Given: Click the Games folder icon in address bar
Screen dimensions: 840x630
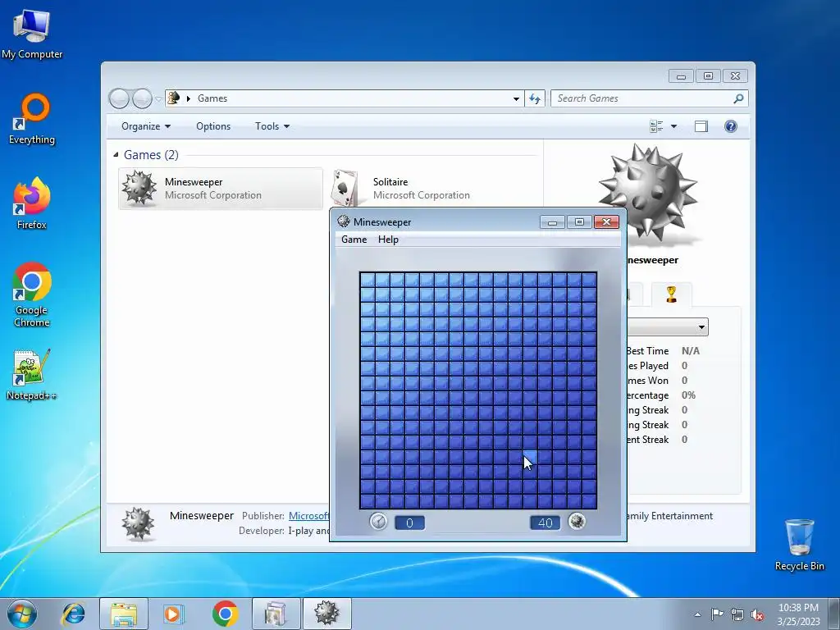Looking at the screenshot, I should coord(174,98).
